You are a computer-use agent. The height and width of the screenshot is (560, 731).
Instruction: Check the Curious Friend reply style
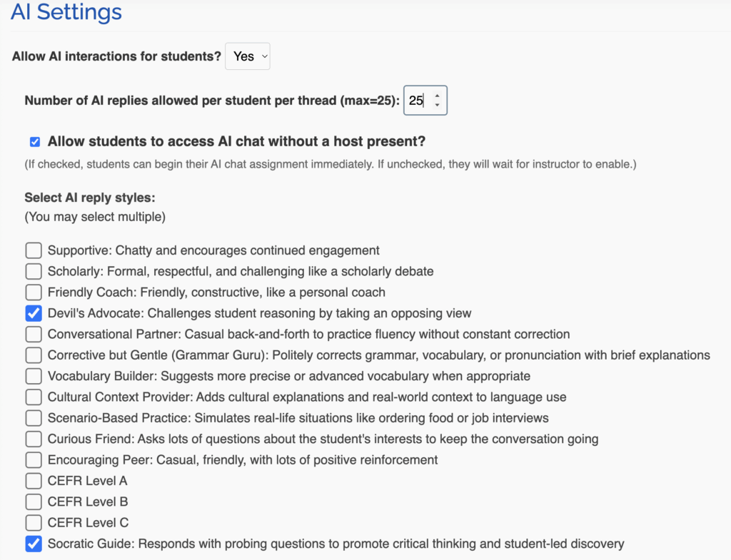pyautogui.click(x=34, y=439)
